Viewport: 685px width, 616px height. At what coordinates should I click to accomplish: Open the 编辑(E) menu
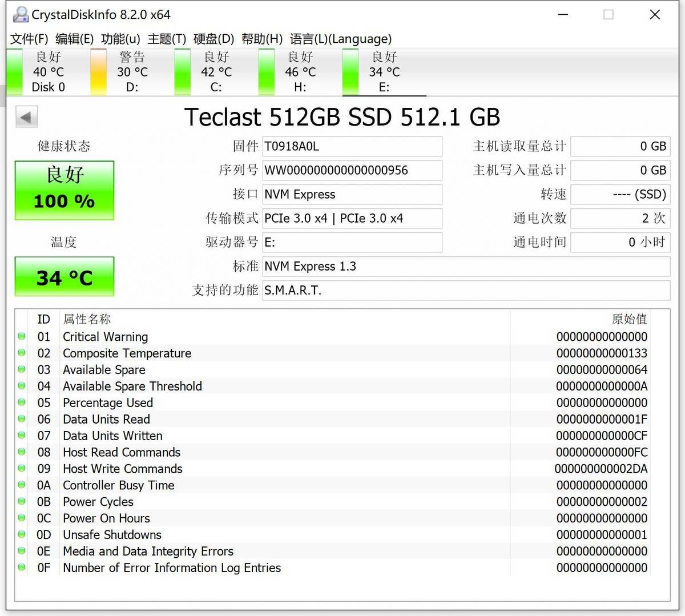74,39
